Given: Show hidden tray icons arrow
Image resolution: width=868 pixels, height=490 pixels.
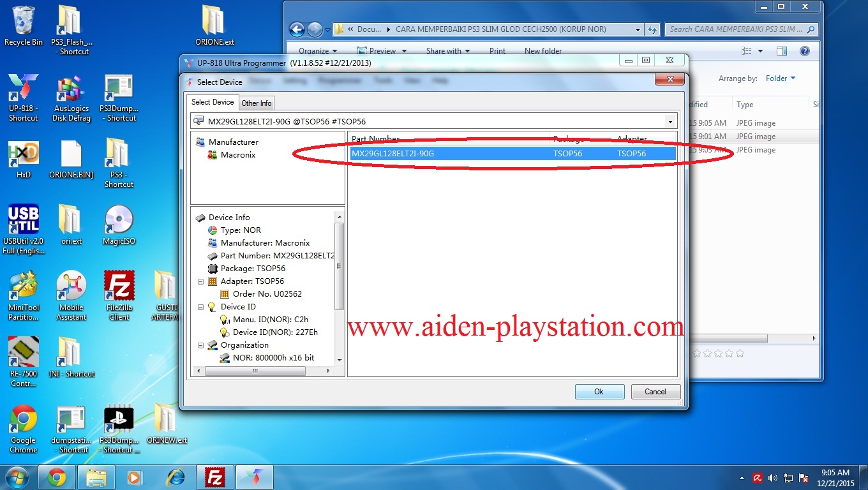Looking at the screenshot, I should pos(742,477).
